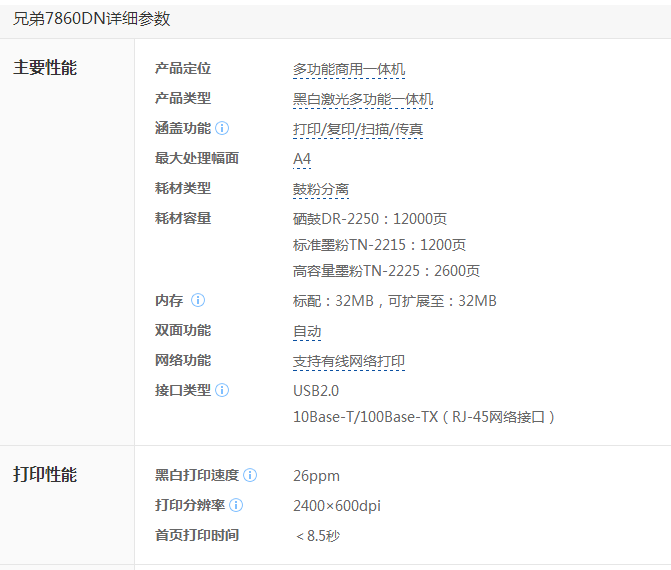671x570 pixels.
Task: Click the 接口类型 label text
Action: tap(183, 390)
